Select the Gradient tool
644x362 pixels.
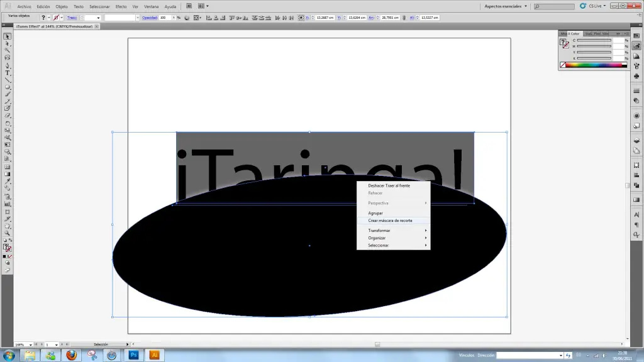(x=8, y=174)
